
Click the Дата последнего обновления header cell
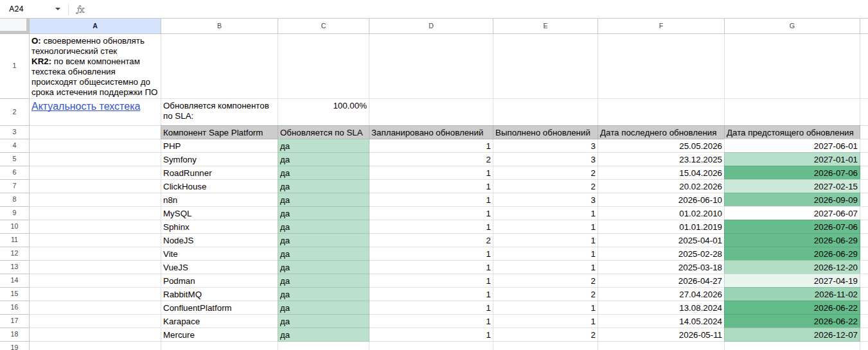661,132
